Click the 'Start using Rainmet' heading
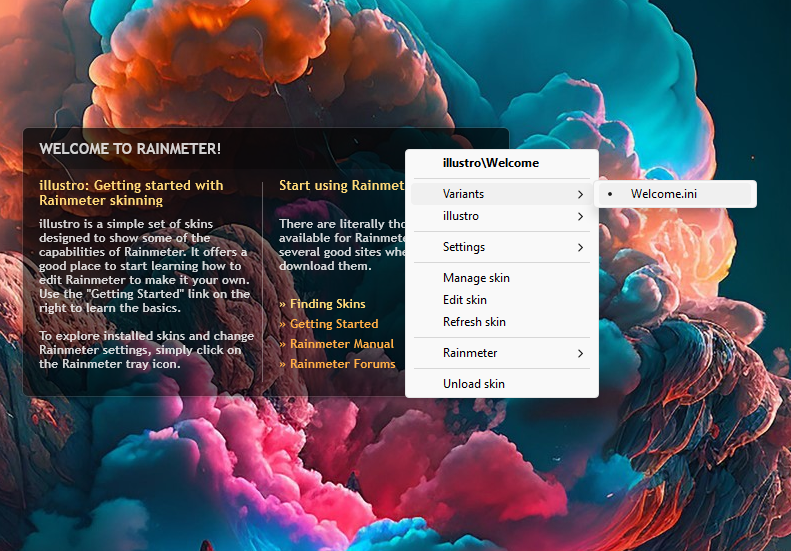 342,186
